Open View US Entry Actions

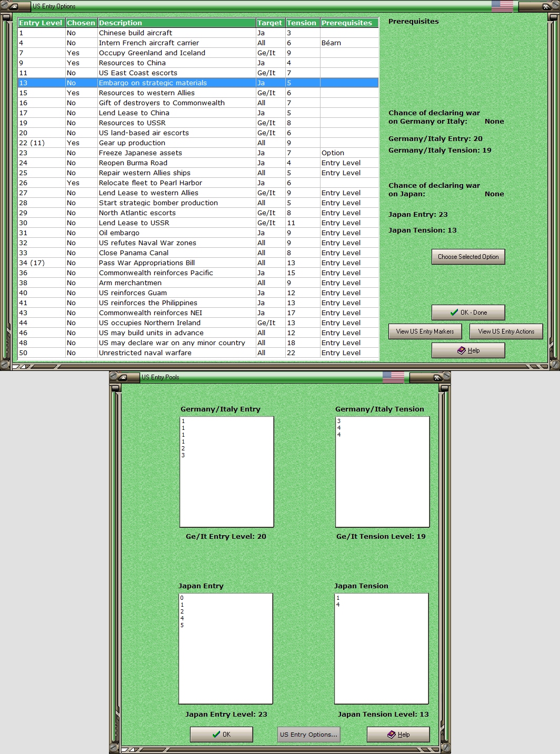pyautogui.click(x=506, y=331)
